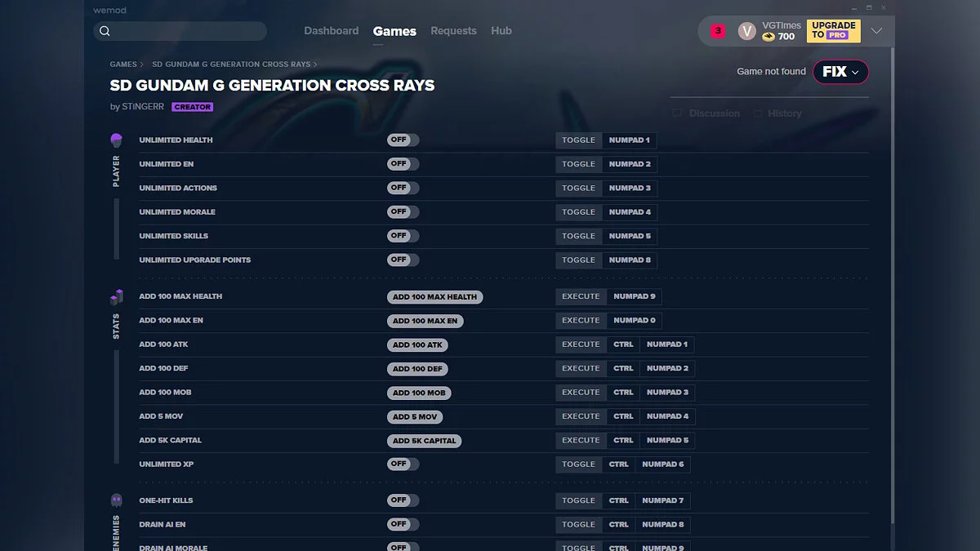Viewport: 980px width, 551px height.
Task: Click the search magnifier icon
Action: (105, 30)
